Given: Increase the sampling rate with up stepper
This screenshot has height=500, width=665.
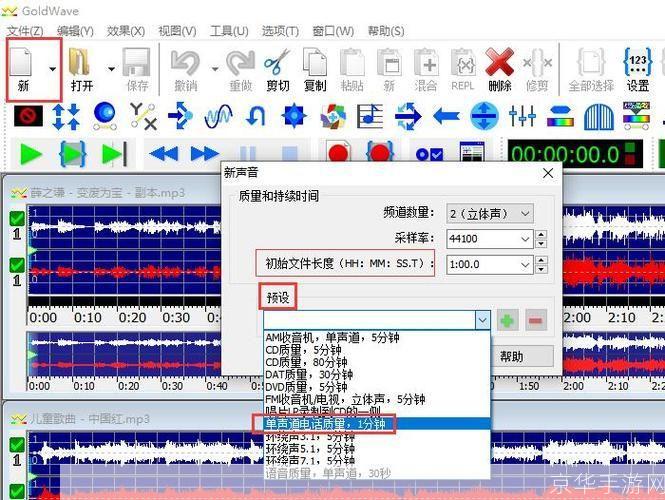Looking at the screenshot, I should [x=541, y=235].
